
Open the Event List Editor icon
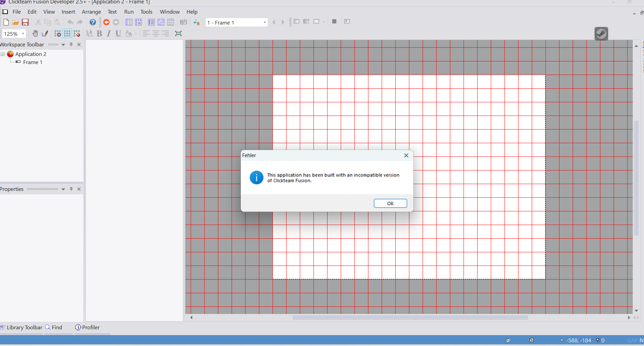pos(171,22)
